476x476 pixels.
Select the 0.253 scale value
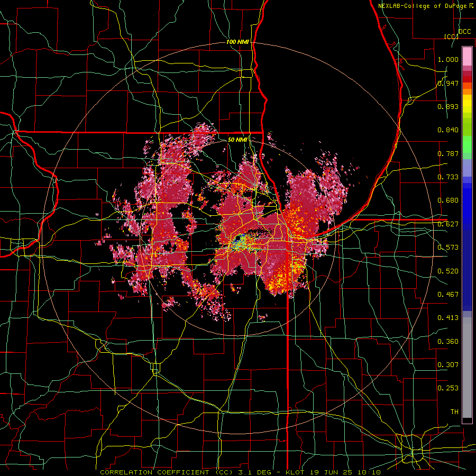(448, 388)
